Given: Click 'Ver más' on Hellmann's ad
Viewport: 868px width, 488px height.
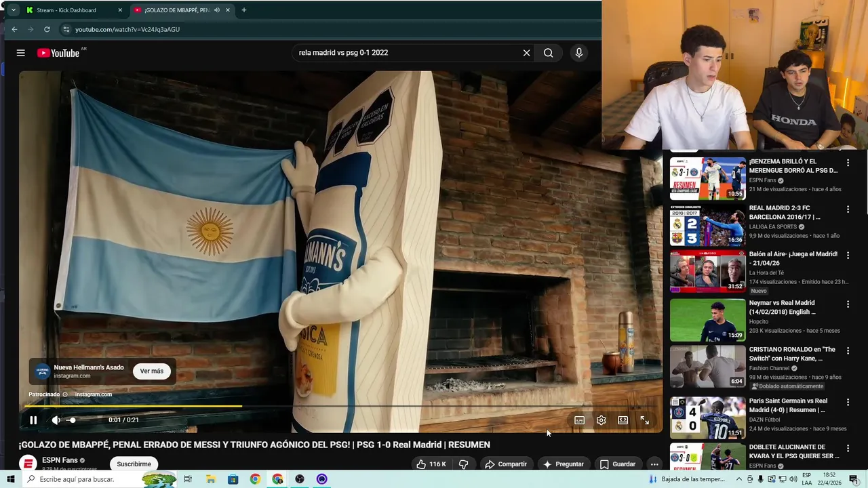Looking at the screenshot, I should click(152, 371).
